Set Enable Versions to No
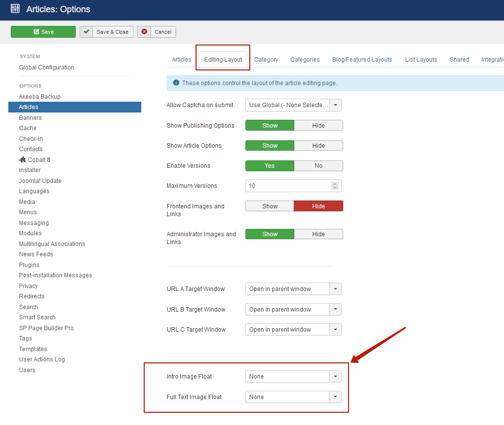 (318, 166)
